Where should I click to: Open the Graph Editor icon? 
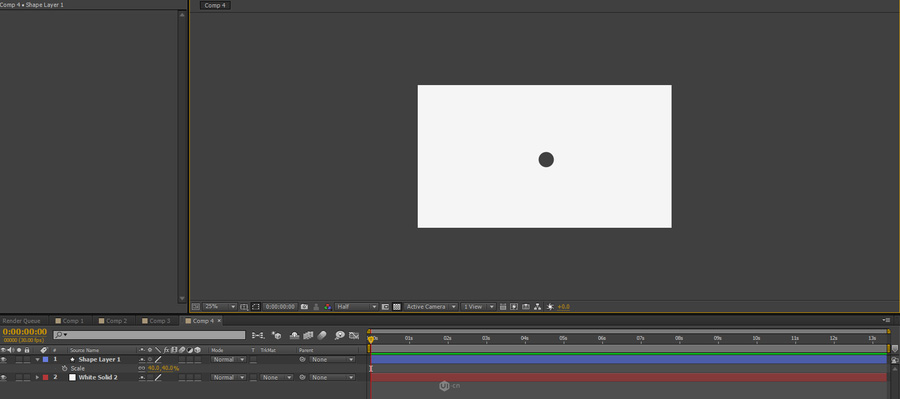point(354,335)
